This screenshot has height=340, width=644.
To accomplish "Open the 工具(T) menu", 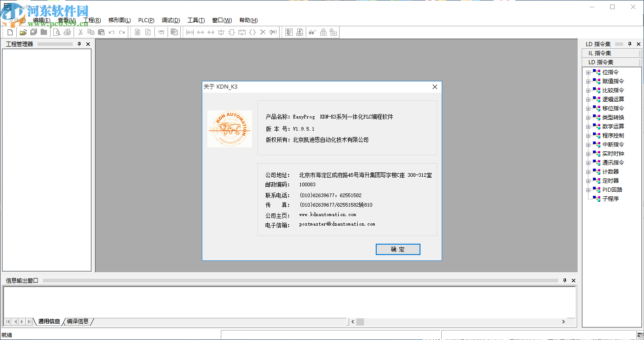I will pos(196,20).
